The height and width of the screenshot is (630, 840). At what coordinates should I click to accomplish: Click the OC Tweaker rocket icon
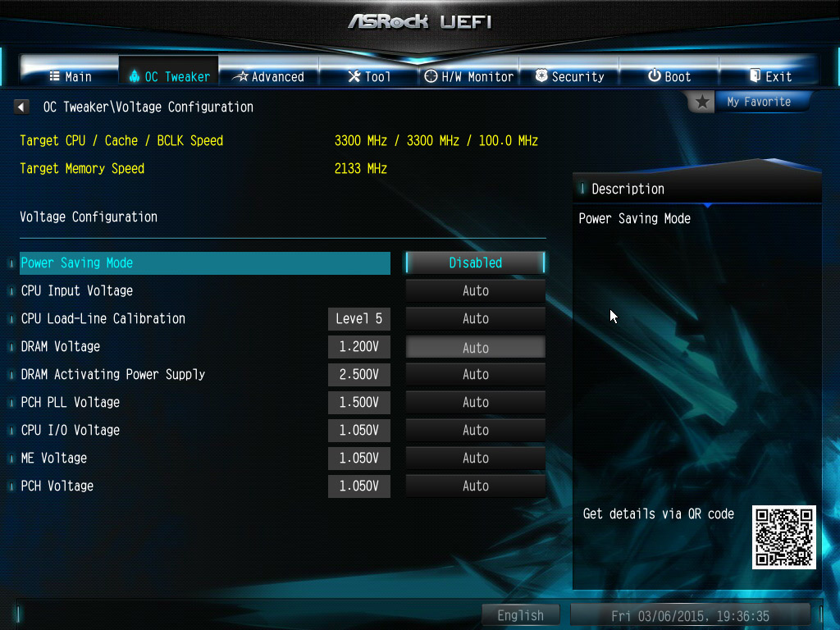135,76
